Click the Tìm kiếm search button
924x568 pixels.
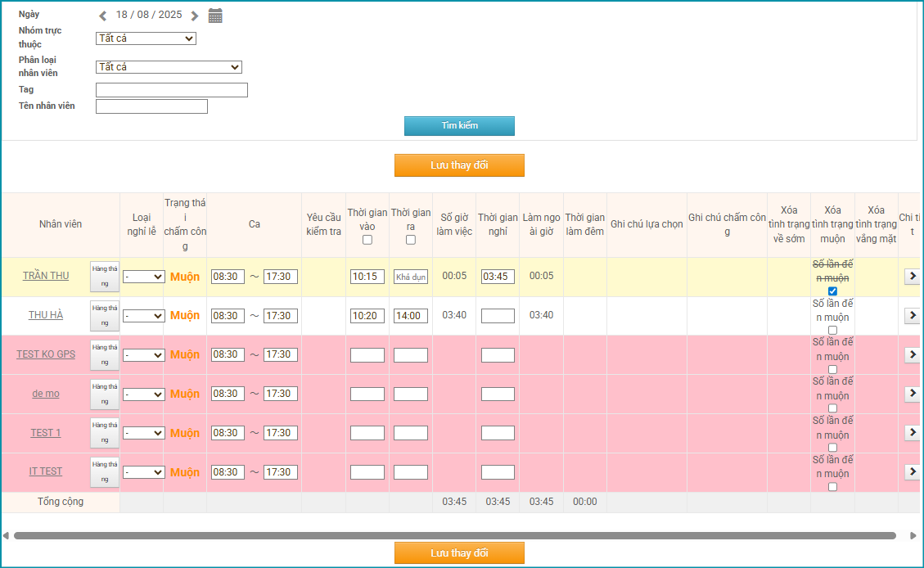(459, 126)
